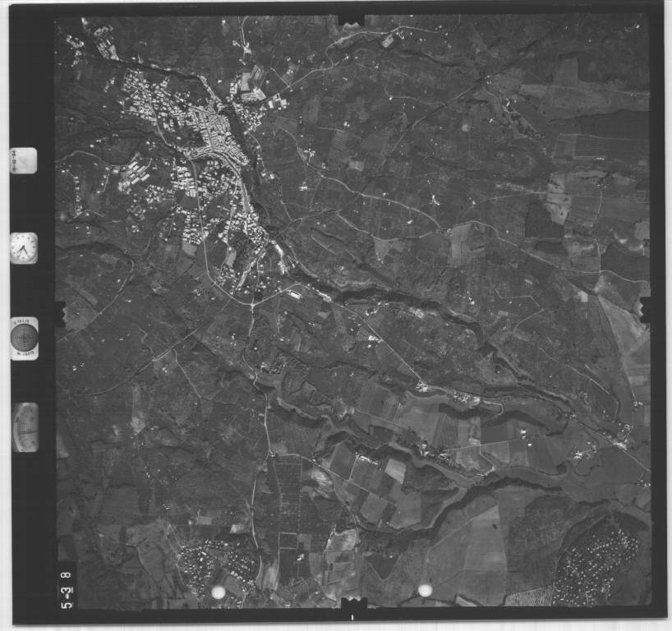
Task: Click the fan-shaped gauge in left margin
Action: click(25, 427)
